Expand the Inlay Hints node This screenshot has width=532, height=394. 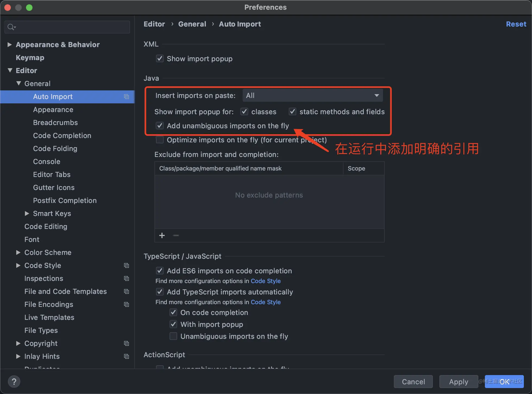(18, 356)
